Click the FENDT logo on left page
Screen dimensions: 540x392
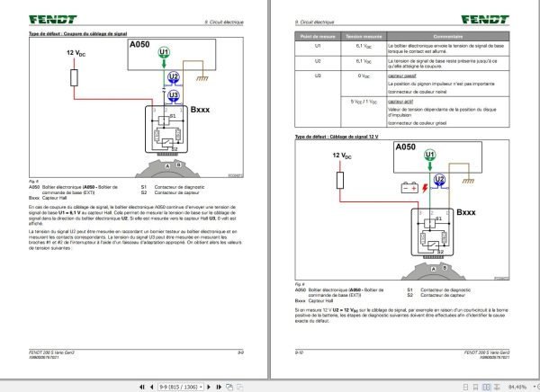pyautogui.click(x=53, y=19)
